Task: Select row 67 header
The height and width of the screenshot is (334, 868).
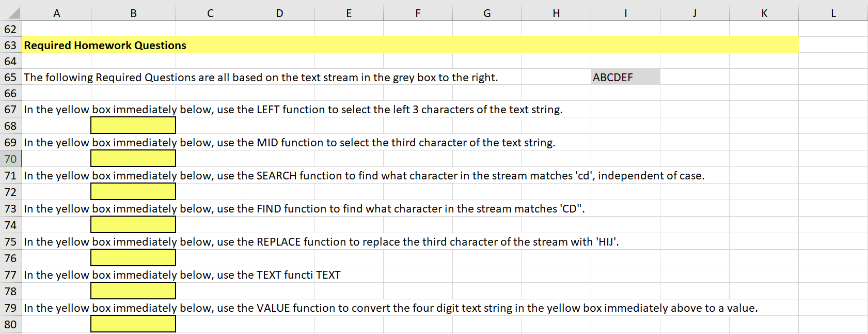Action: [x=11, y=109]
